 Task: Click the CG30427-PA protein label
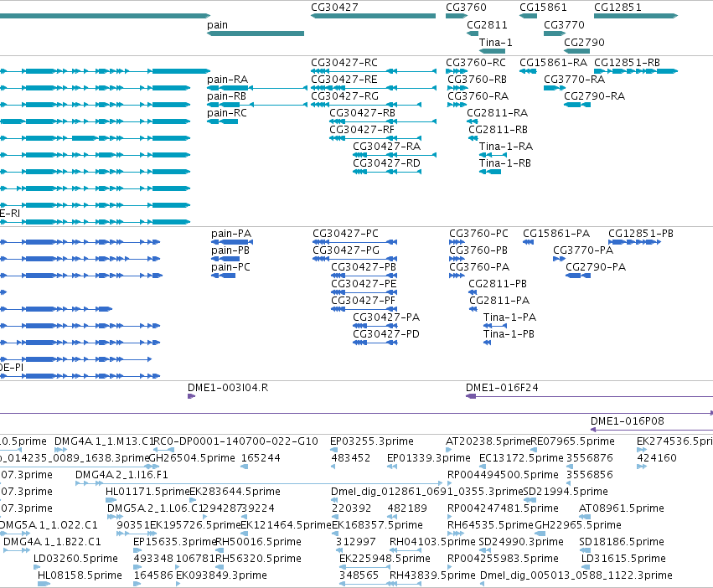(386, 317)
